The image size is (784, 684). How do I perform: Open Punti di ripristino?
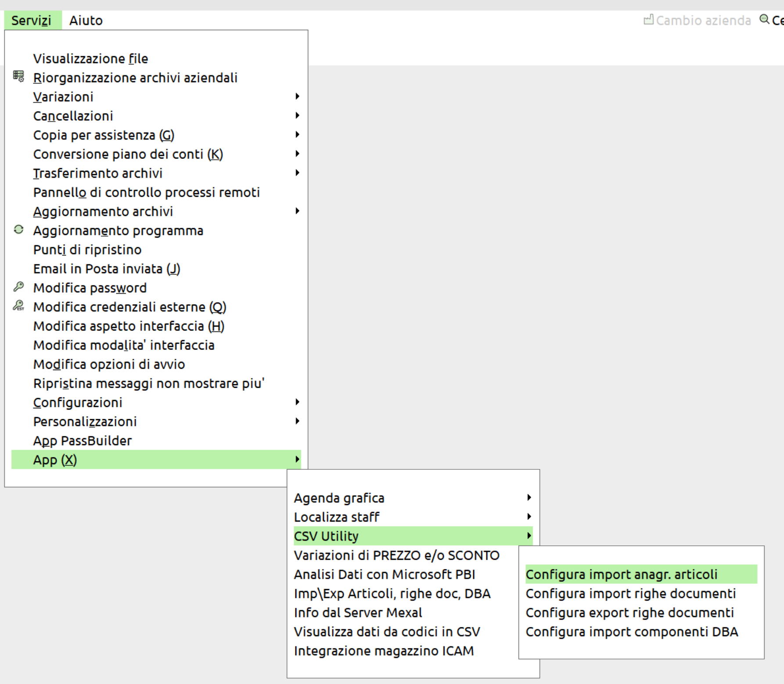point(87,250)
